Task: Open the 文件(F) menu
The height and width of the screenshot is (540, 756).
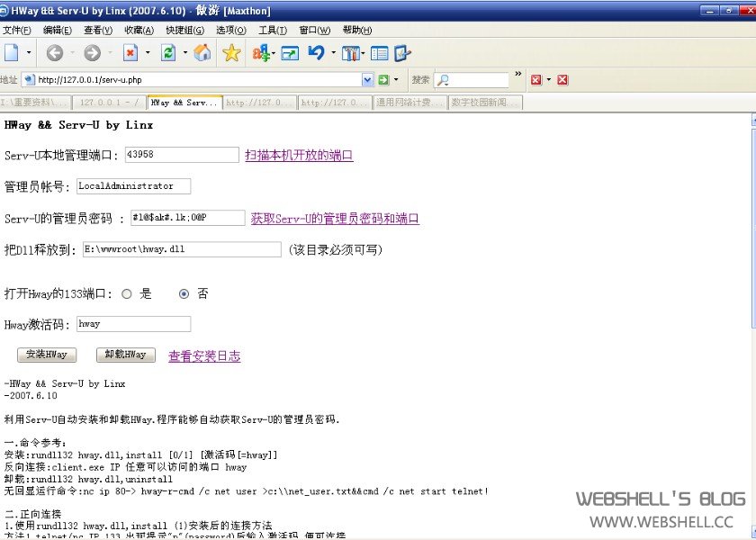Action: click(17, 31)
